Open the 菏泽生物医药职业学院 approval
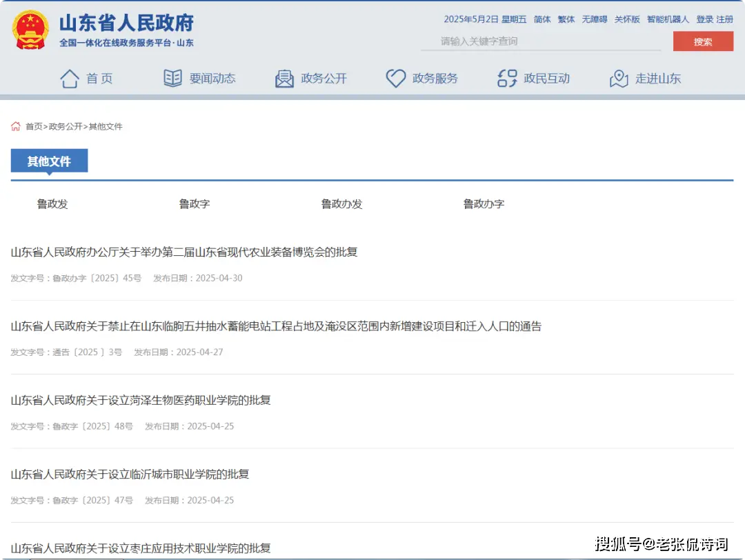The width and height of the screenshot is (745, 560). tap(141, 401)
